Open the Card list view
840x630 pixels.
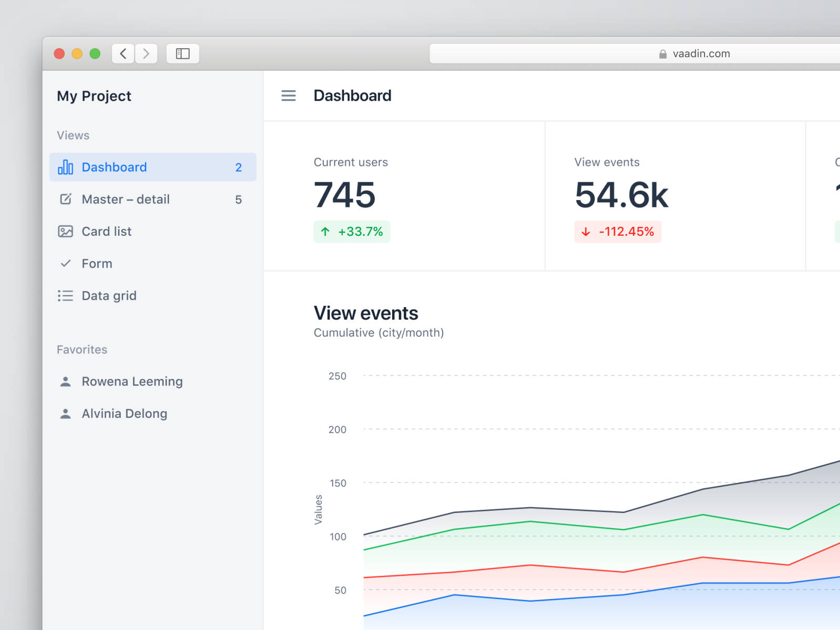click(107, 232)
